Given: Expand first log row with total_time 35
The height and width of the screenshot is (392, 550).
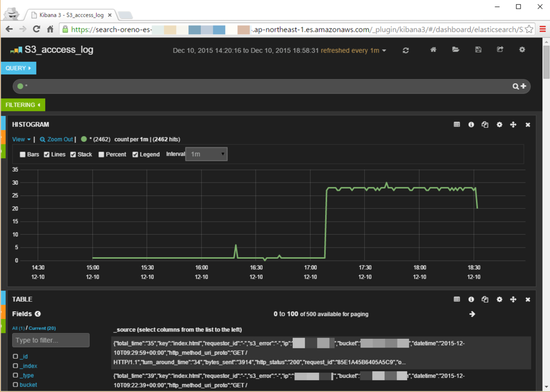Looking at the screenshot, I should tap(321, 353).
